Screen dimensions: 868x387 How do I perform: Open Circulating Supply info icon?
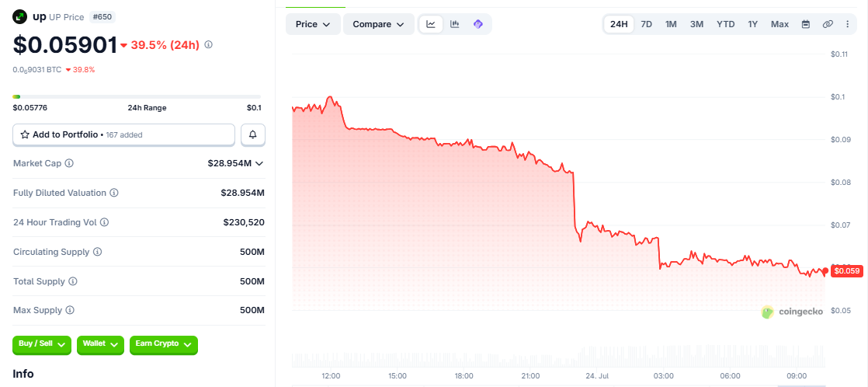pos(97,252)
